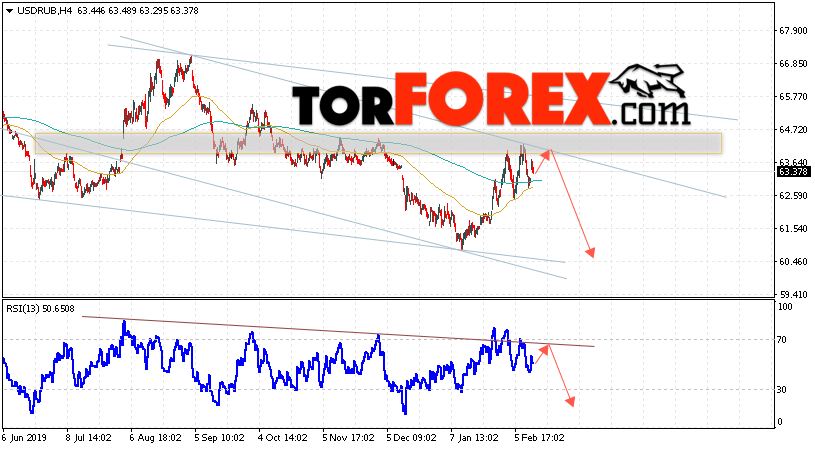The height and width of the screenshot is (449, 815).
Task: Click the 4 Oct 14:02 date label
Action: tap(284, 438)
